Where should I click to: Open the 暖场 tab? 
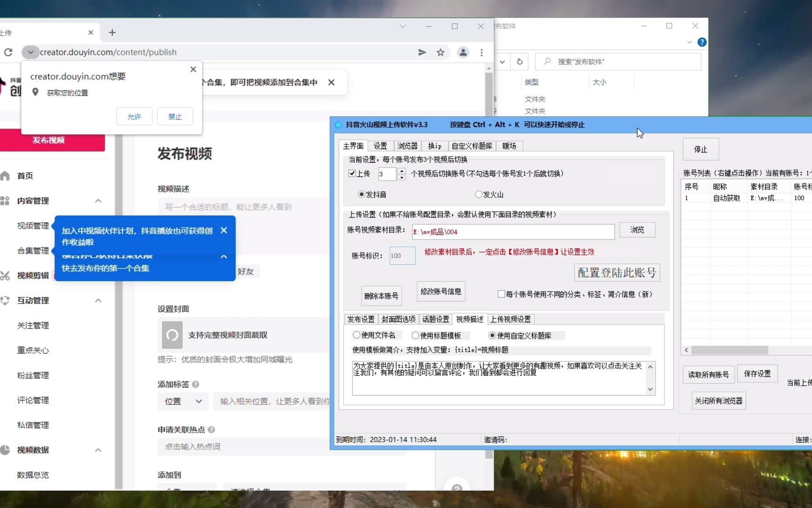pos(509,146)
